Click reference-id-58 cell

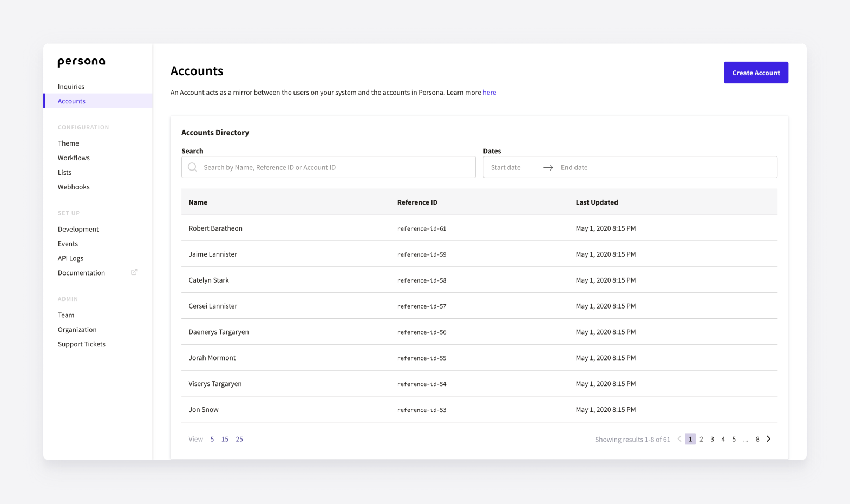click(x=422, y=281)
